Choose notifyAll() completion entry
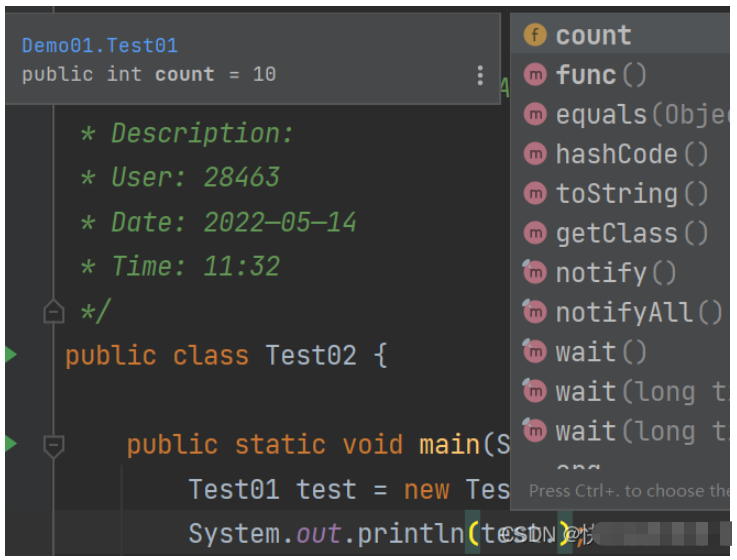Image resolution: width=737 pixels, height=560 pixels. click(x=620, y=312)
